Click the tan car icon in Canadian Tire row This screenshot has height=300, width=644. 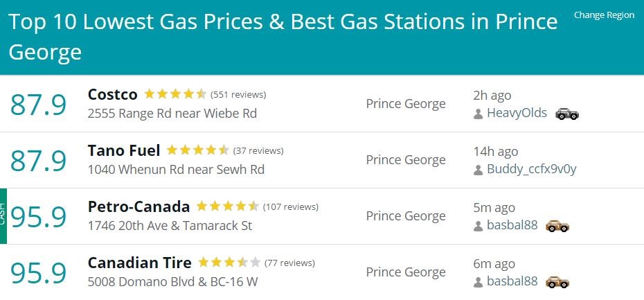click(x=557, y=282)
